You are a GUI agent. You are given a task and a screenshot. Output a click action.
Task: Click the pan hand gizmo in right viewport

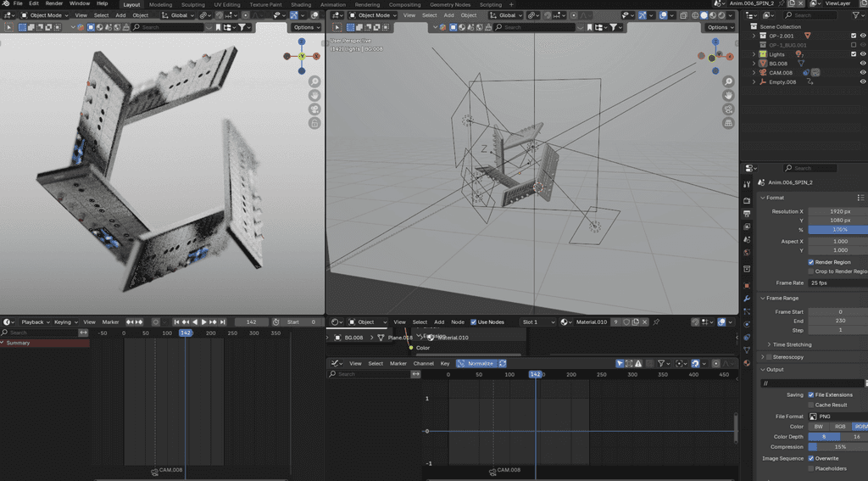[728, 95]
